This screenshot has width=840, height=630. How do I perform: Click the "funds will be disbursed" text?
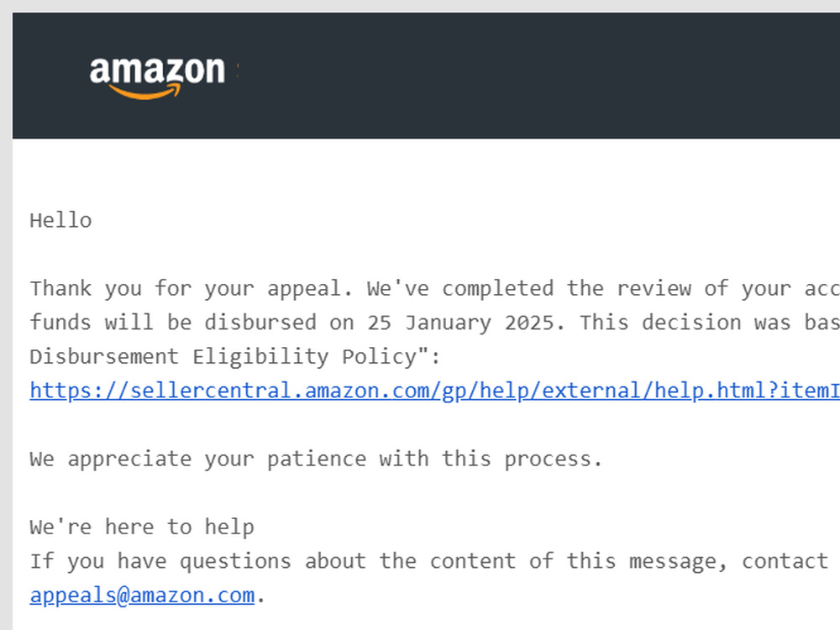[172, 323]
